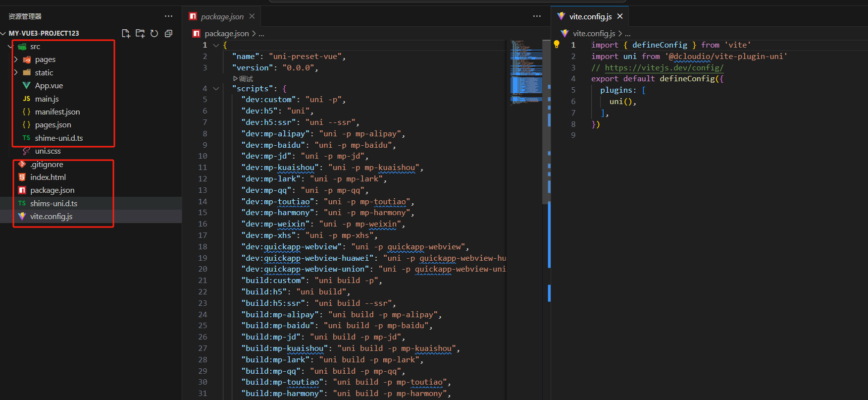868x400 pixels.
Task: Click the vitejs.dev/config link in comment
Action: point(664,68)
